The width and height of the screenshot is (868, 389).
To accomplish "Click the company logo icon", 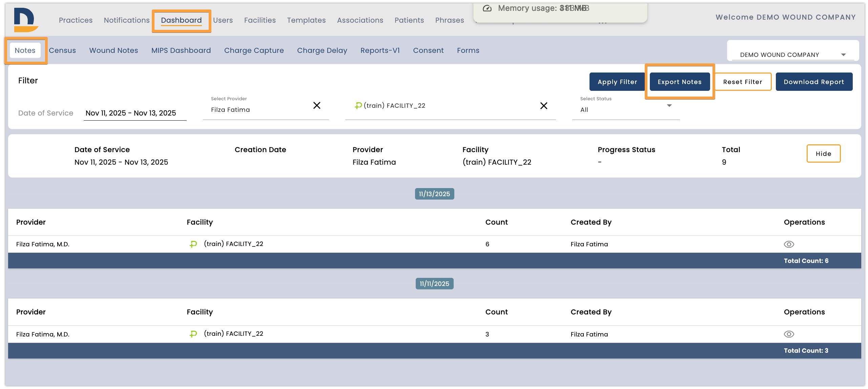I will click(x=26, y=20).
